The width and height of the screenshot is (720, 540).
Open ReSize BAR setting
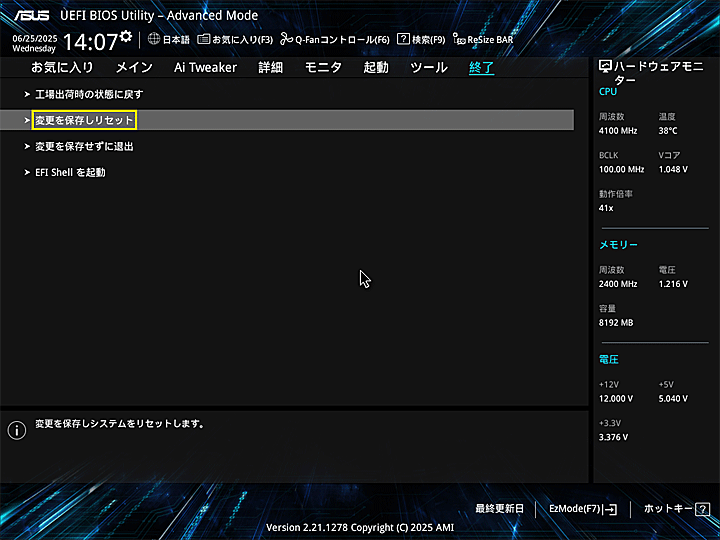point(490,40)
